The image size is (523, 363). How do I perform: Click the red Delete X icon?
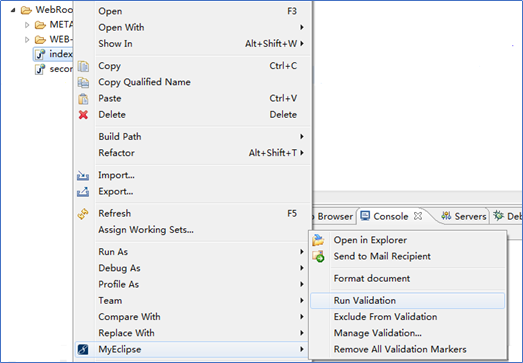point(83,115)
